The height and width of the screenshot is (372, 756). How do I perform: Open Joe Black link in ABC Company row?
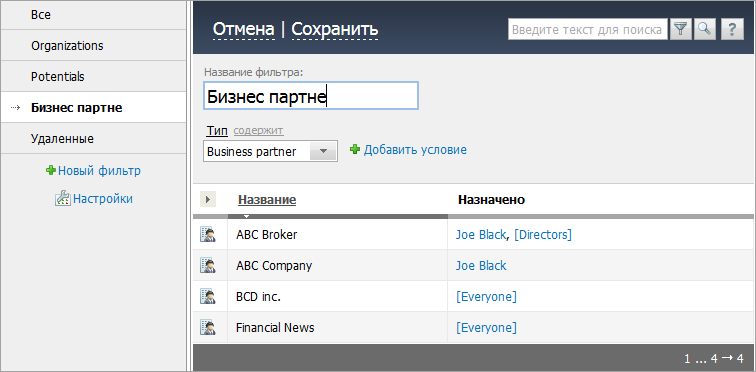pyautogui.click(x=481, y=266)
